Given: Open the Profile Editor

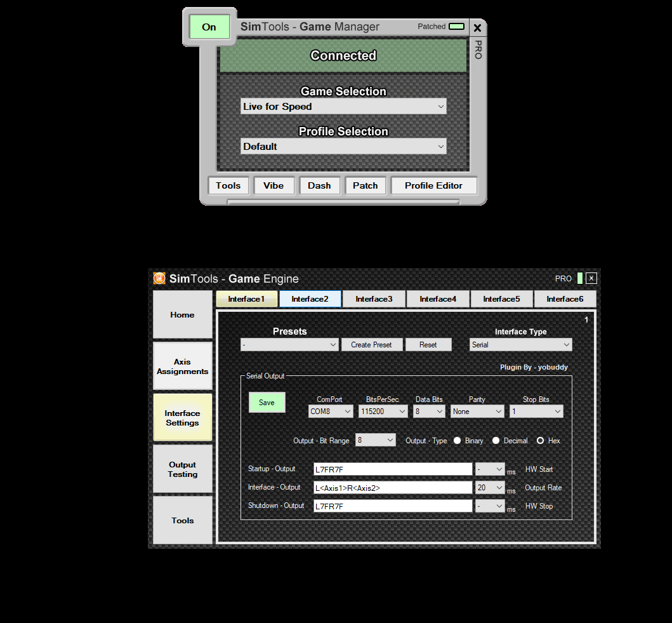Looking at the screenshot, I should coord(433,185).
